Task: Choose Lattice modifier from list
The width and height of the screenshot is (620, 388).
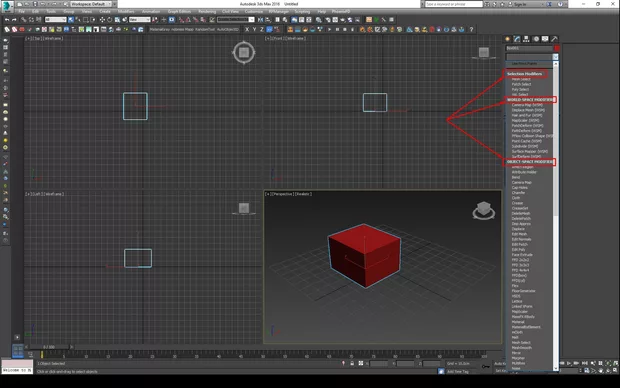Action: tap(517, 301)
